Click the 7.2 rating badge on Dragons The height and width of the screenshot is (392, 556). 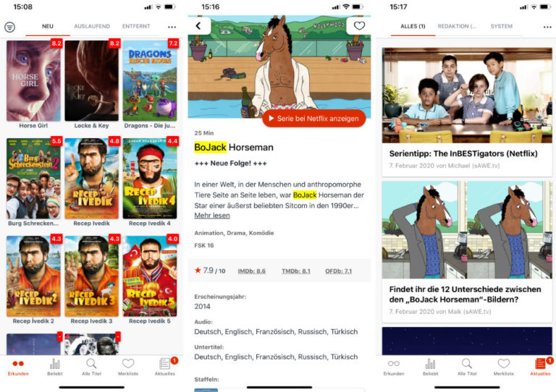coord(173,43)
